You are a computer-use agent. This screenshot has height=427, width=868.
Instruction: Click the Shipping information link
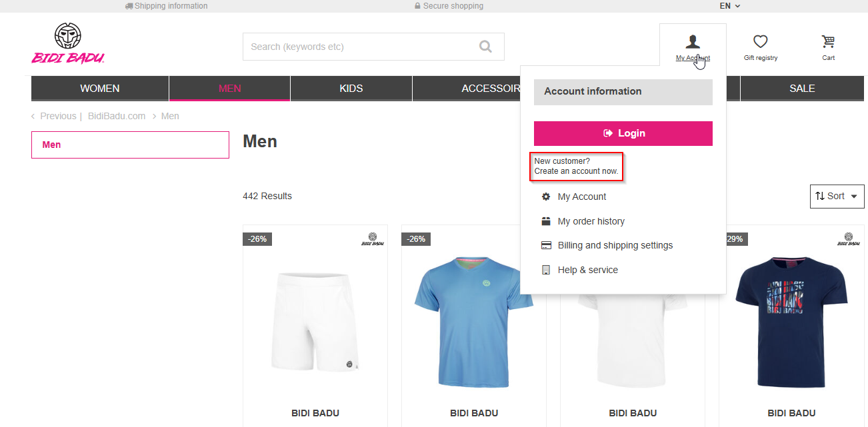[171, 6]
